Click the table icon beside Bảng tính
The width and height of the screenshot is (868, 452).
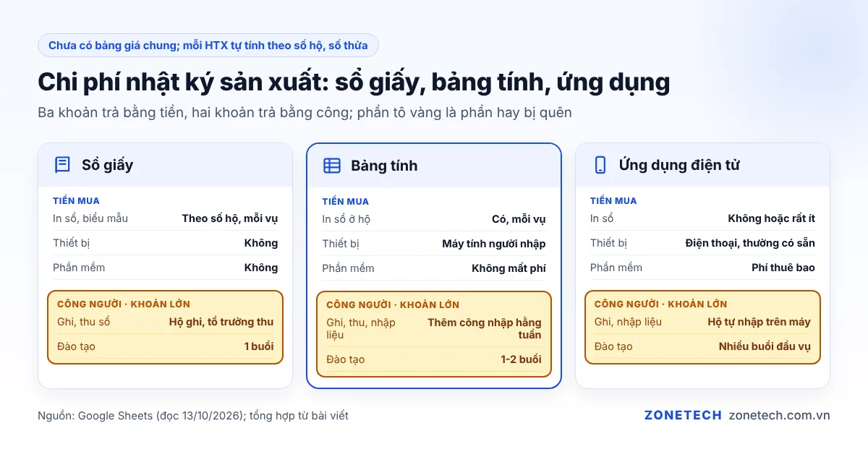point(332,166)
